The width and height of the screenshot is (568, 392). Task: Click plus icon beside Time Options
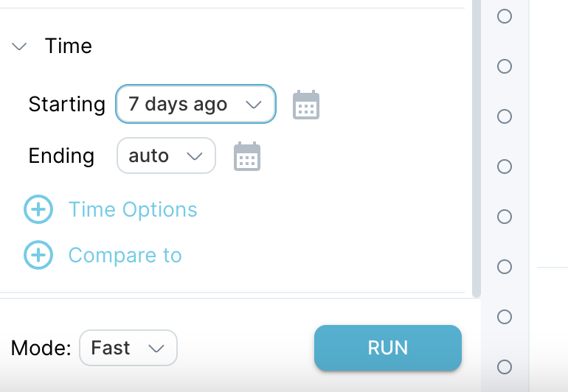[38, 209]
